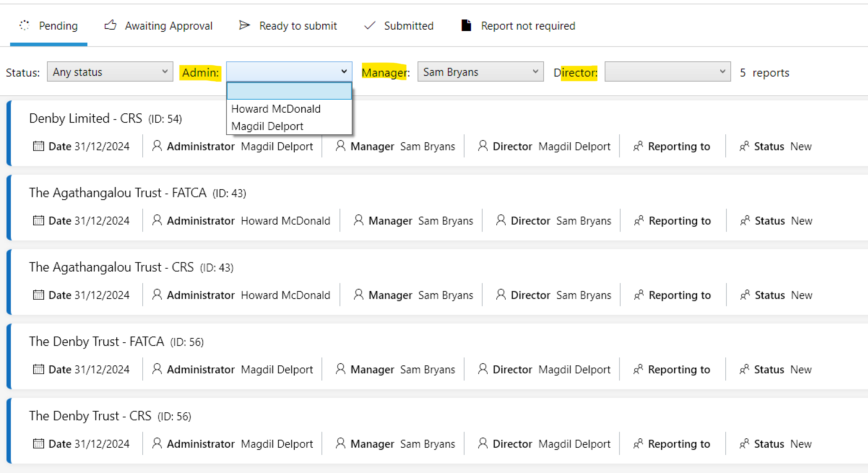The image size is (868, 473).
Task: Click Administrator person icon on Denby Limited - CRS
Action: [157, 146]
